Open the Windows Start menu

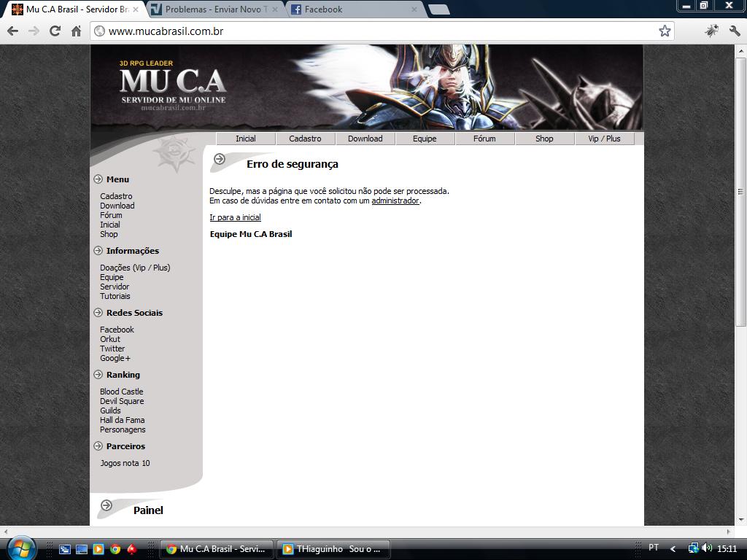20,548
